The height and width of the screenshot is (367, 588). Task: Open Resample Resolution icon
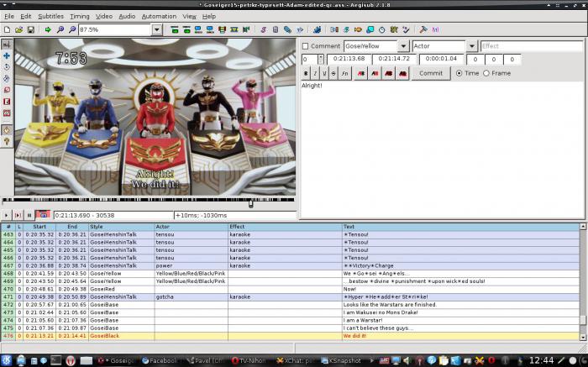click(x=370, y=29)
